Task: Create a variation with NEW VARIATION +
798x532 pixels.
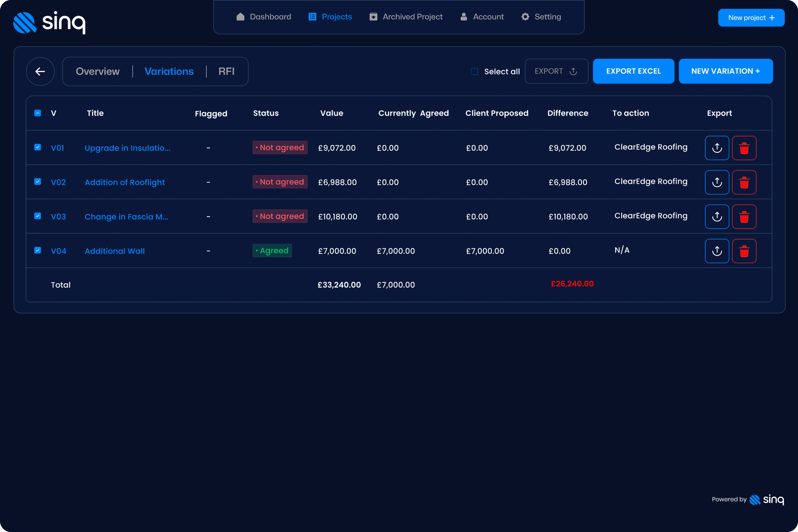Action: pyautogui.click(x=726, y=71)
